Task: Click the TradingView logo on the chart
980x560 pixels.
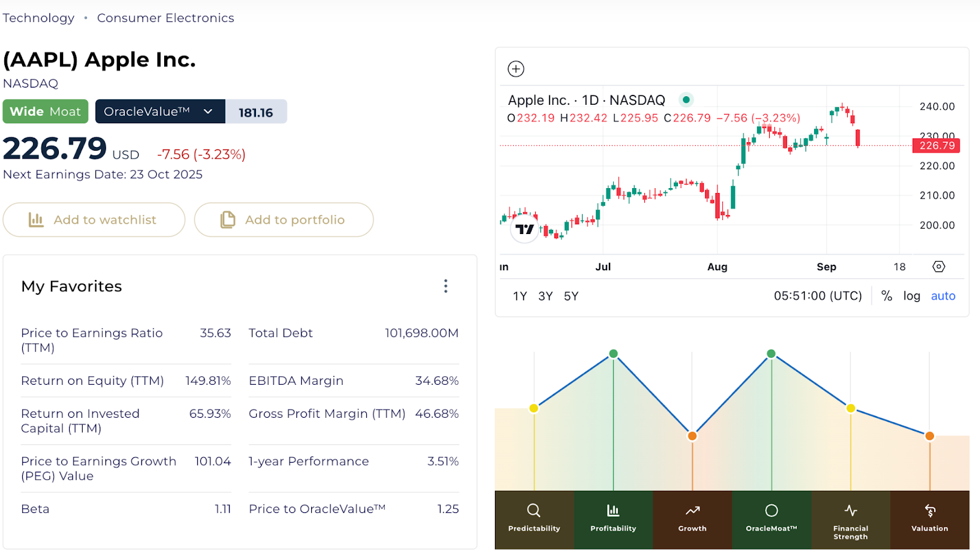Action: [x=524, y=229]
